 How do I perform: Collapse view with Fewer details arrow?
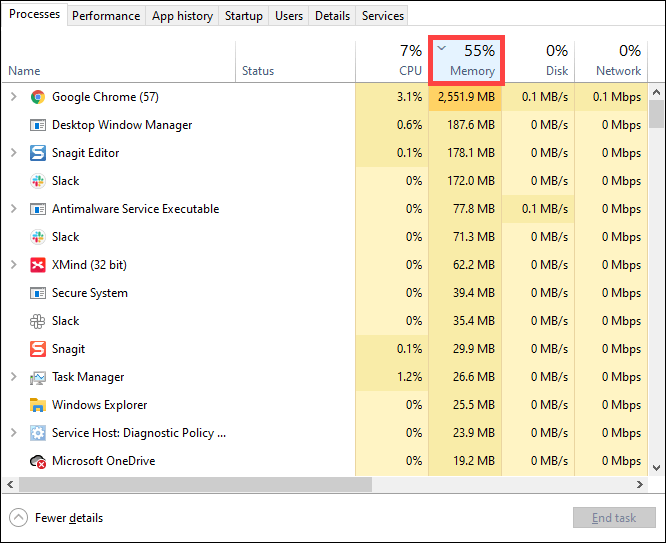pyautogui.click(x=18, y=518)
